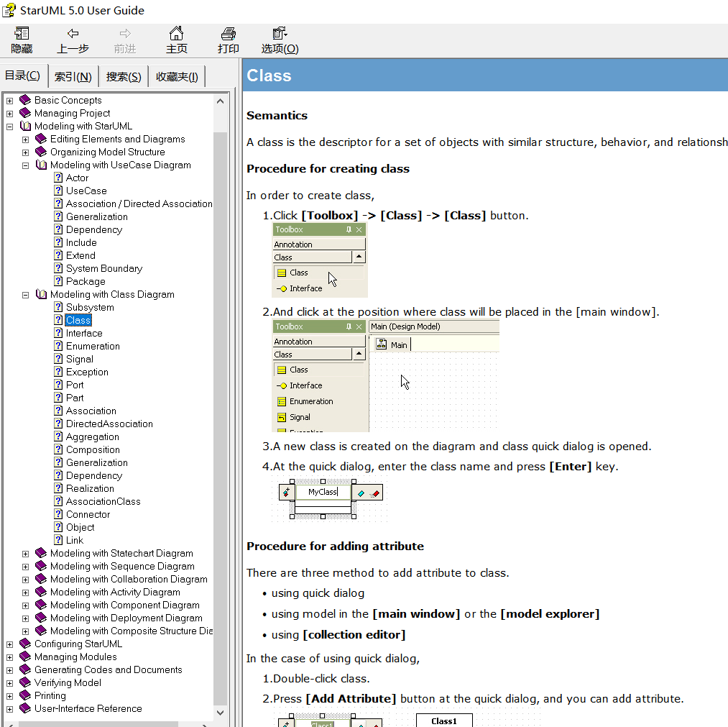The image size is (728, 727).
Task: Expand Modeling with Statechart Diagram
Action: 26,554
